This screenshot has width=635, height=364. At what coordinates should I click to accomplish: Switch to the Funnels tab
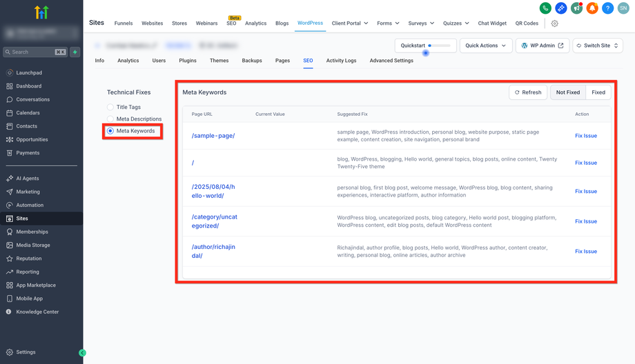(124, 23)
